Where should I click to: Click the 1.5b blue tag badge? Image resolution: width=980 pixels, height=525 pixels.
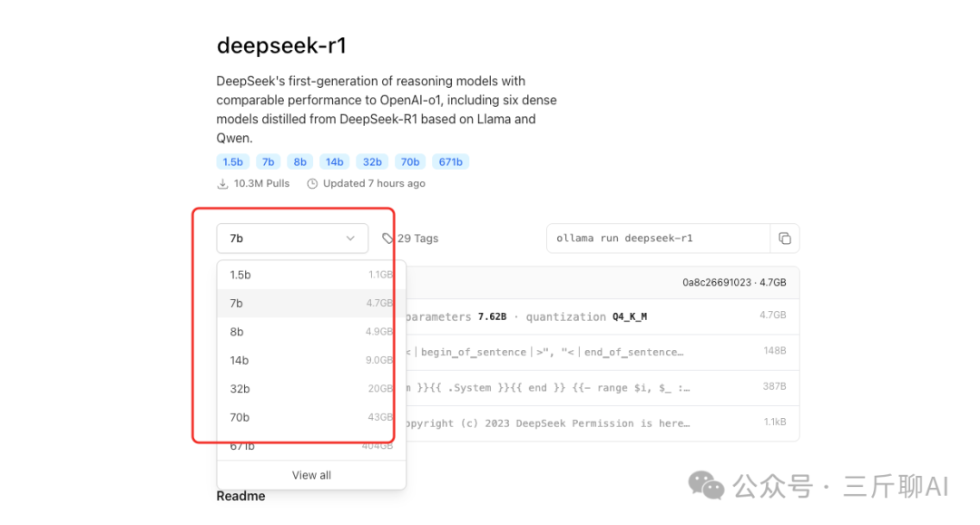pos(232,161)
